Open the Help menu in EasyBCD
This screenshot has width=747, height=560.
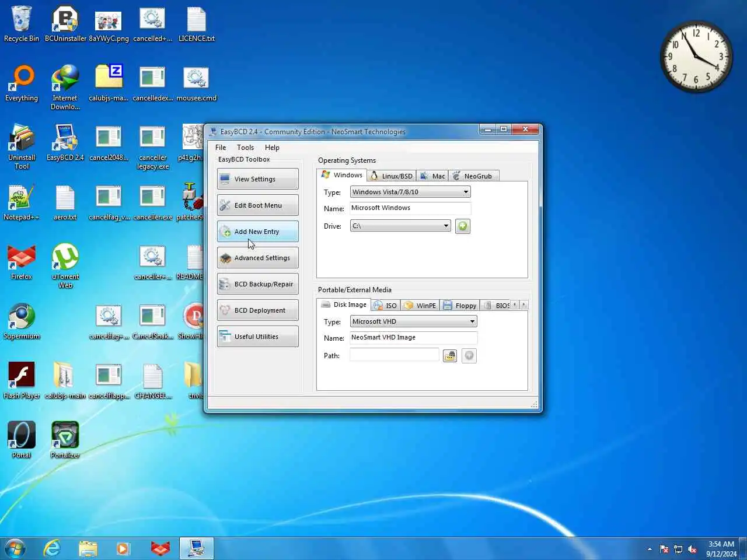(x=272, y=148)
